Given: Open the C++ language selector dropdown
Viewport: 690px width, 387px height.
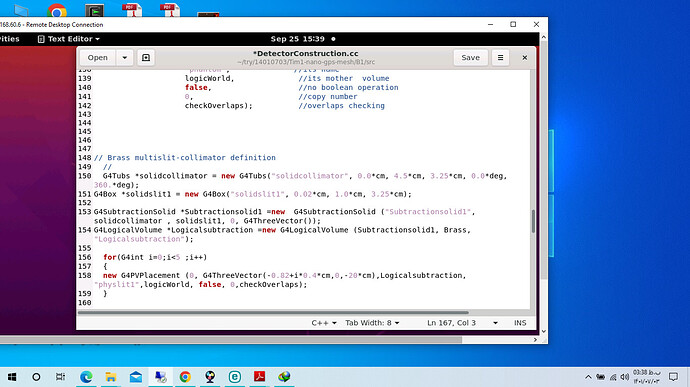Looking at the screenshot, I should coord(324,323).
